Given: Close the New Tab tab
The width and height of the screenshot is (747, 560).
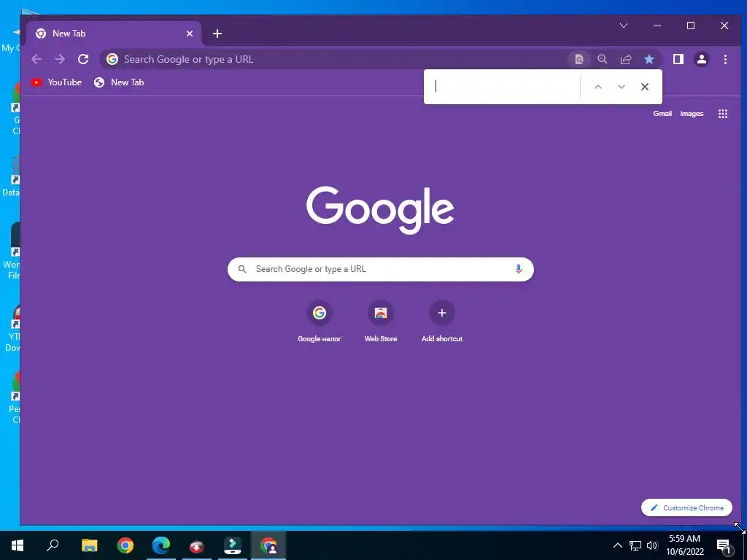Looking at the screenshot, I should pyautogui.click(x=190, y=34).
